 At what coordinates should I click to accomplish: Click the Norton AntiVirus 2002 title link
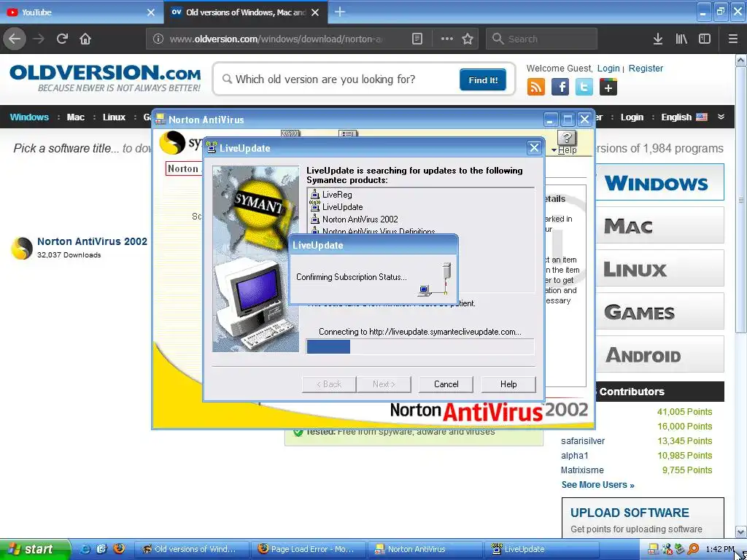(93, 241)
